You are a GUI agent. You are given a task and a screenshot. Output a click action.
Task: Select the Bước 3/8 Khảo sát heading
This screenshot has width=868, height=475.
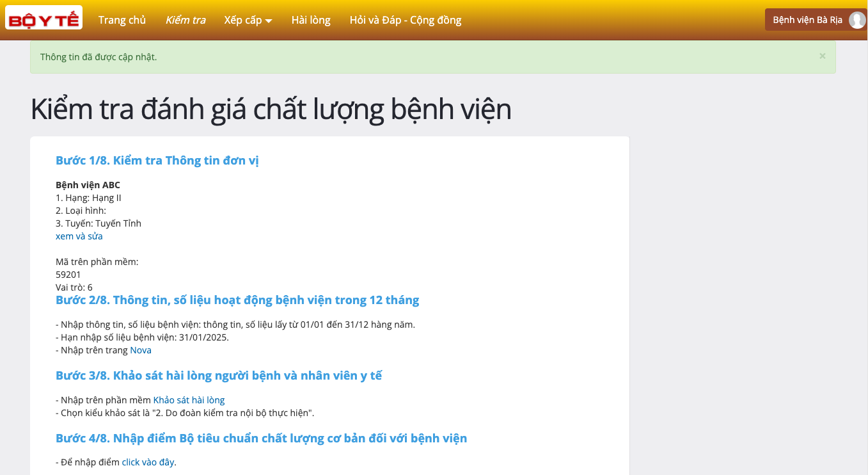(219, 376)
